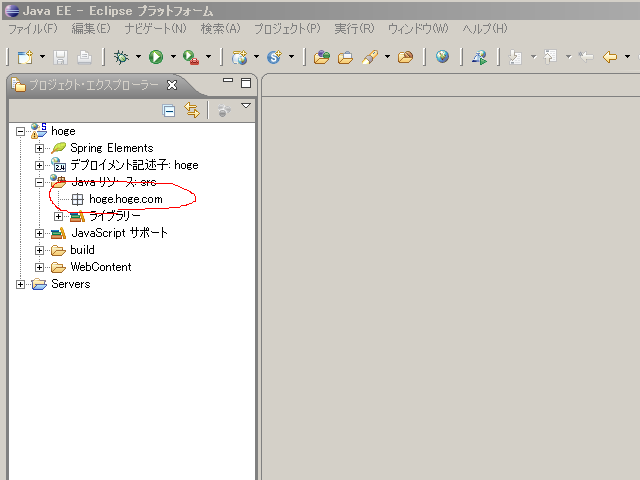Click the Print icon in toolbar

(85, 58)
